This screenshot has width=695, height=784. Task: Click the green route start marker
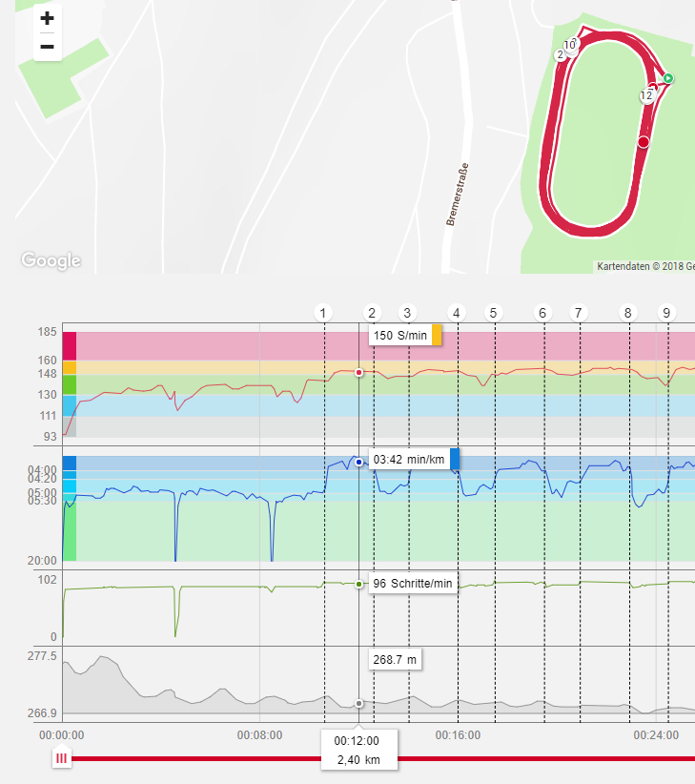coord(668,78)
